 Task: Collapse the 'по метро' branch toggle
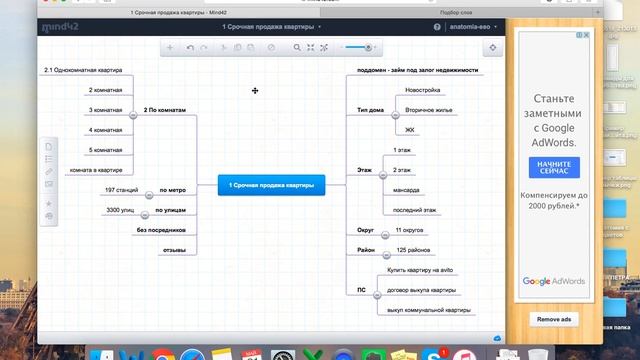(149, 196)
